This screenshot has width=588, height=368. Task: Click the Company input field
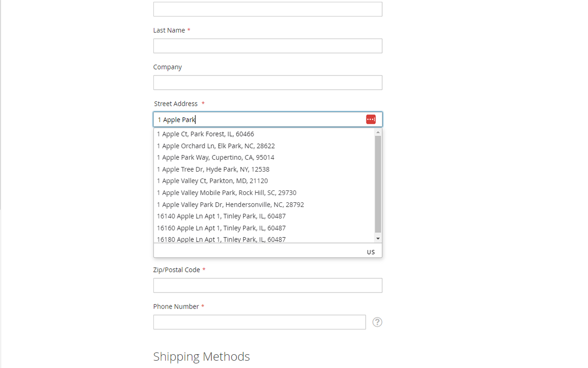(268, 82)
